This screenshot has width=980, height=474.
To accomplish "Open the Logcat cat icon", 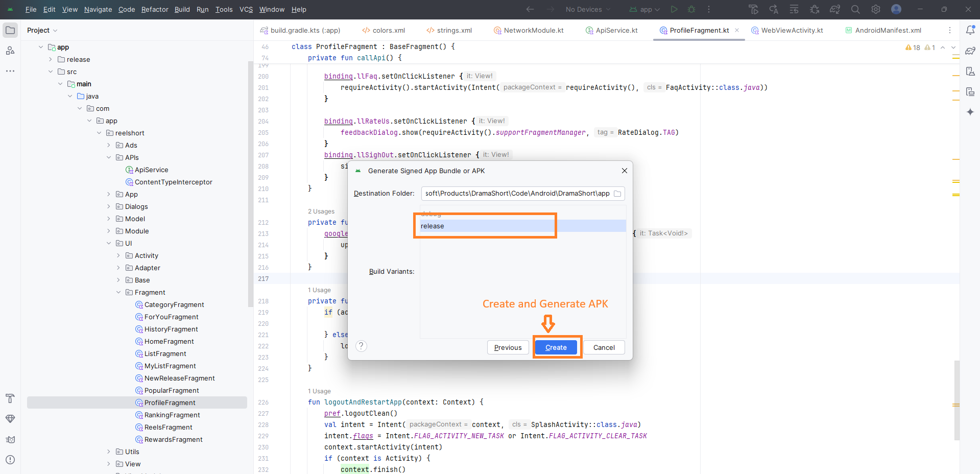I will click(10, 439).
